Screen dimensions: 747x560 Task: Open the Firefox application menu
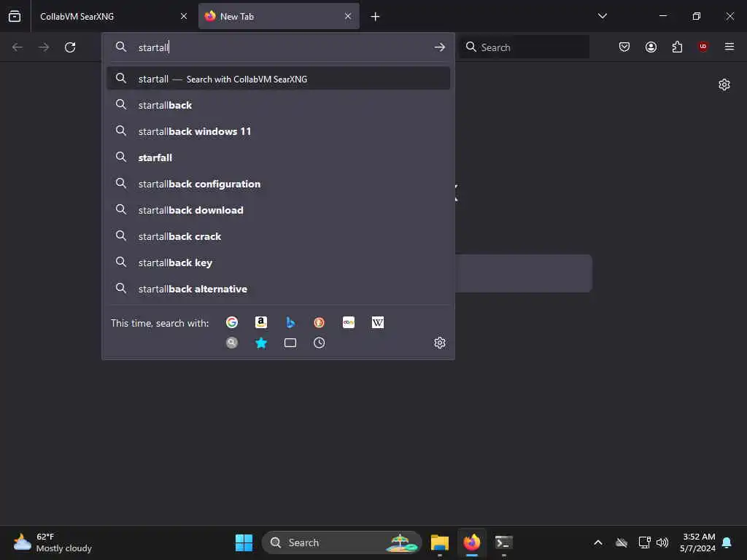tap(729, 47)
